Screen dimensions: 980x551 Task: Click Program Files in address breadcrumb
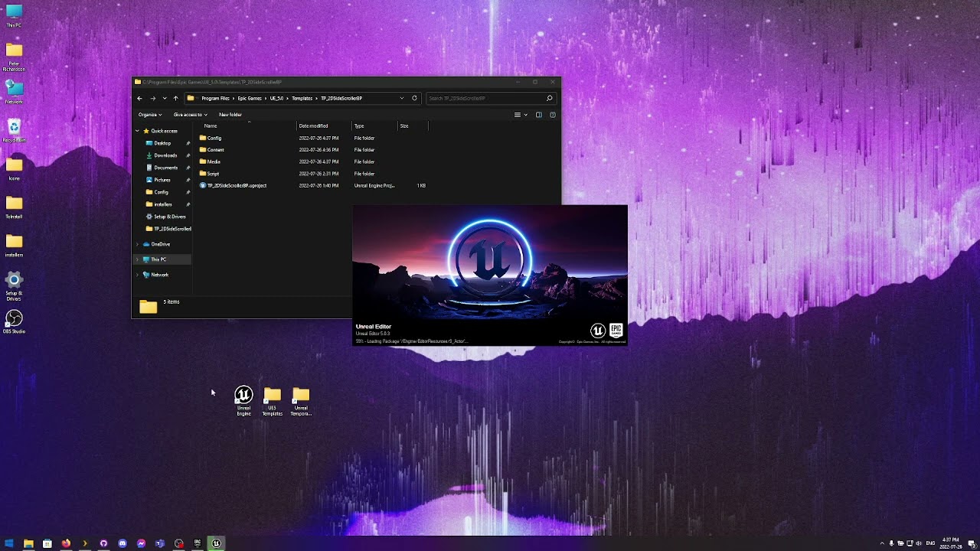[x=215, y=98]
